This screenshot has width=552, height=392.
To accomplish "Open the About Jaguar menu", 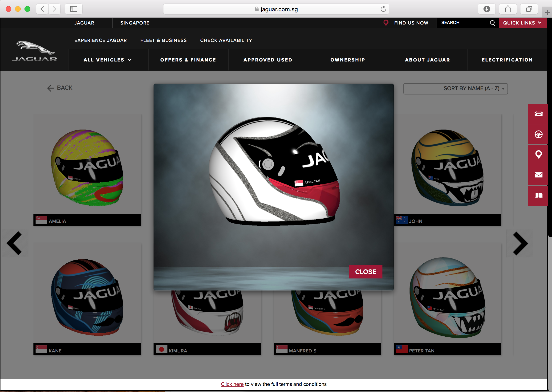I will [x=427, y=60].
